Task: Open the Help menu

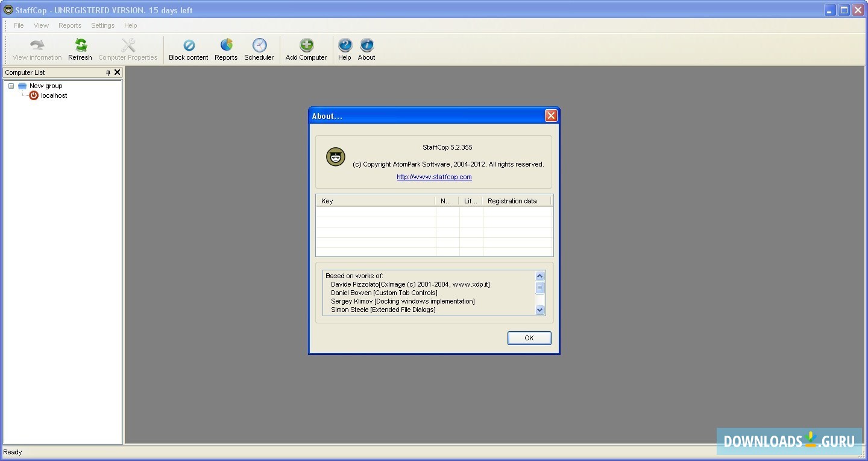Action: click(131, 25)
